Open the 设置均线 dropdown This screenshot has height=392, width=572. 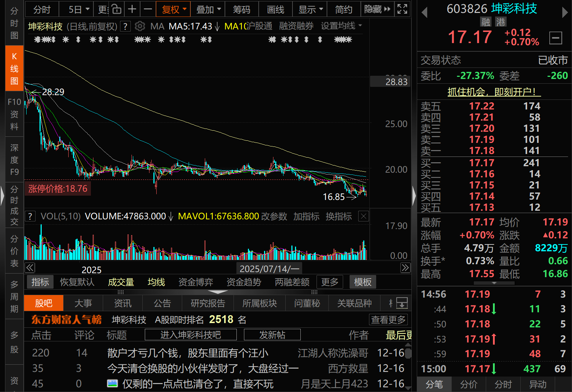(x=341, y=26)
